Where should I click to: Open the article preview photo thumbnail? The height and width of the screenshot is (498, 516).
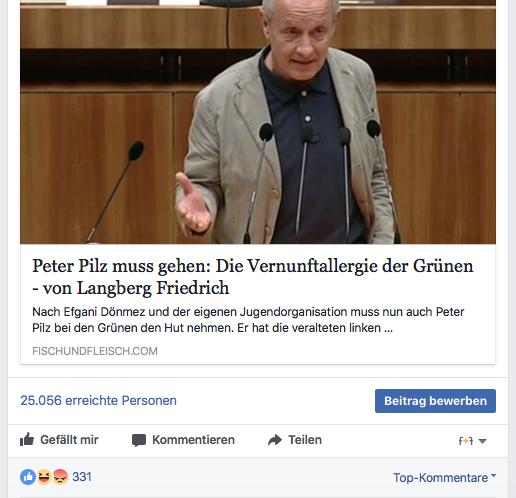(258, 122)
